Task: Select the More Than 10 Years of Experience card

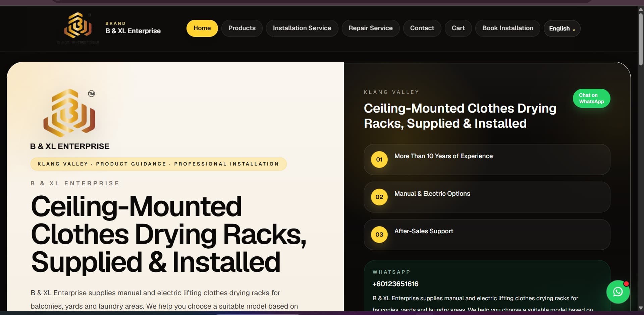Action: pos(487,160)
